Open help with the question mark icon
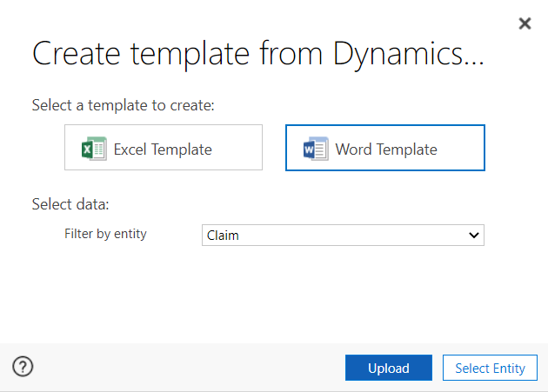Image resolution: width=548 pixels, height=392 pixels. (23, 367)
